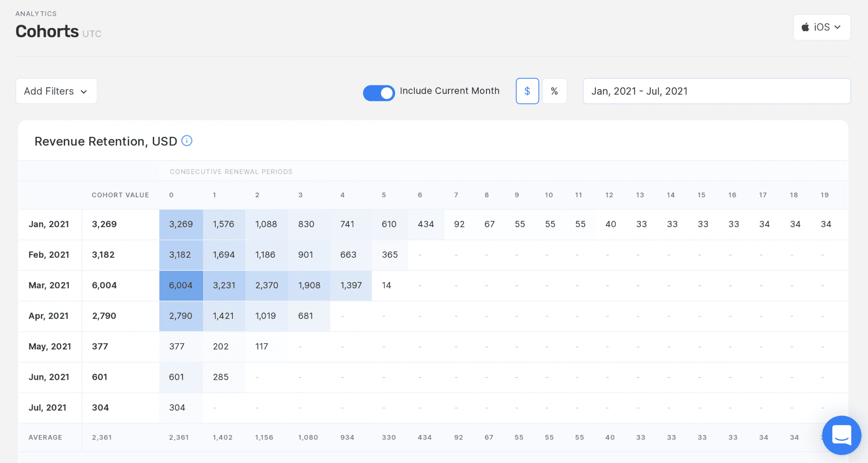
Task: Click the iOS platform selector button
Action: 822,27
